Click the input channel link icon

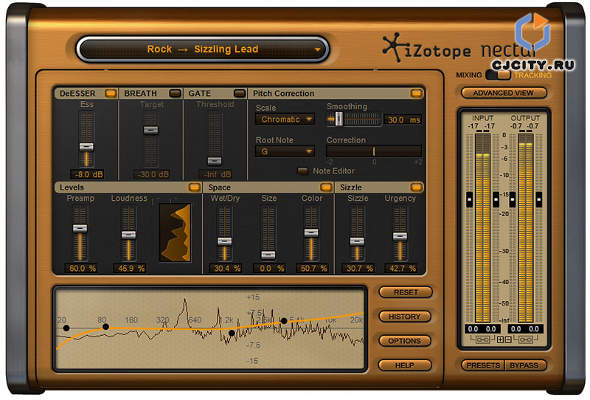(x=482, y=340)
